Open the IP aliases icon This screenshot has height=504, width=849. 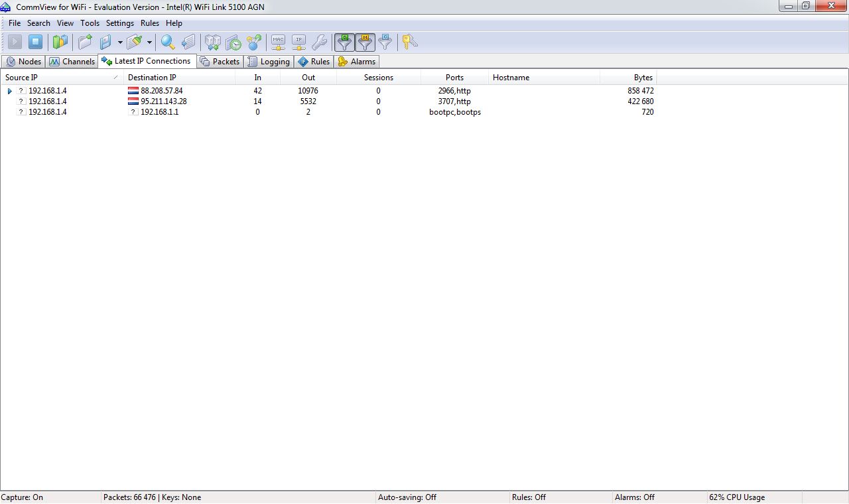[x=298, y=42]
